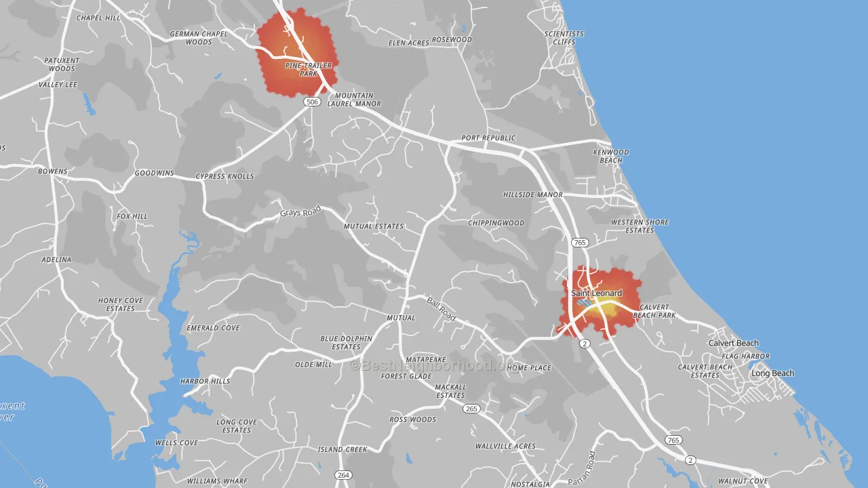Click the Mountain Laurel Manor label

pos(354,100)
